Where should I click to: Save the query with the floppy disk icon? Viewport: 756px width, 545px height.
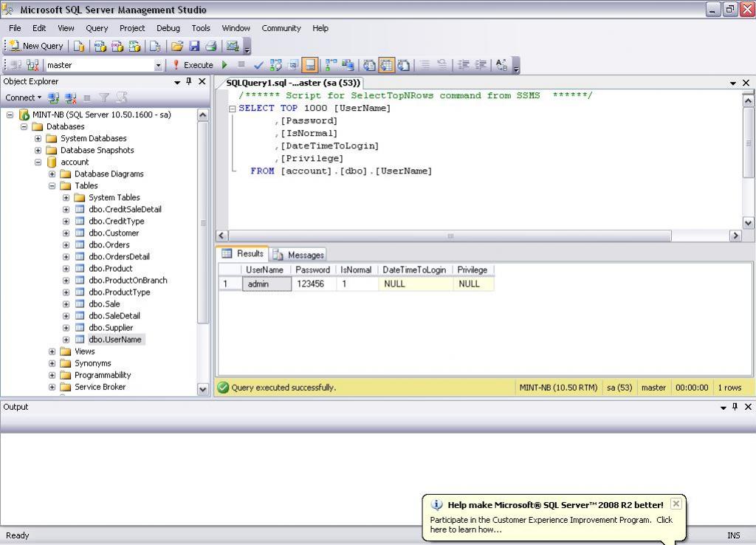click(194, 46)
